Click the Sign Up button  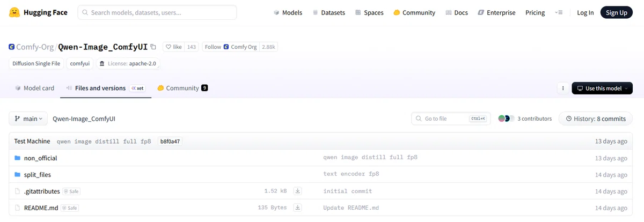pyautogui.click(x=616, y=12)
